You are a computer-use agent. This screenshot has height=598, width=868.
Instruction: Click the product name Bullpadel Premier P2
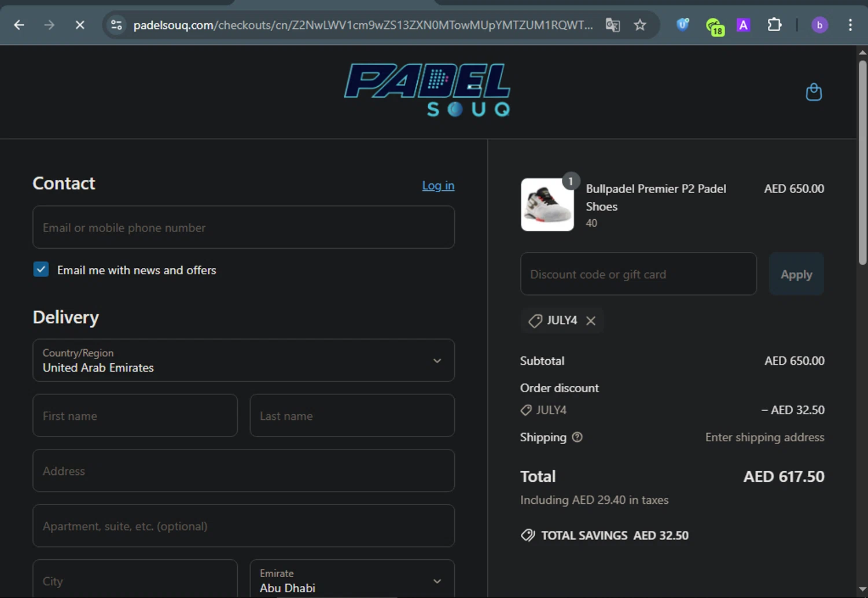coord(656,197)
